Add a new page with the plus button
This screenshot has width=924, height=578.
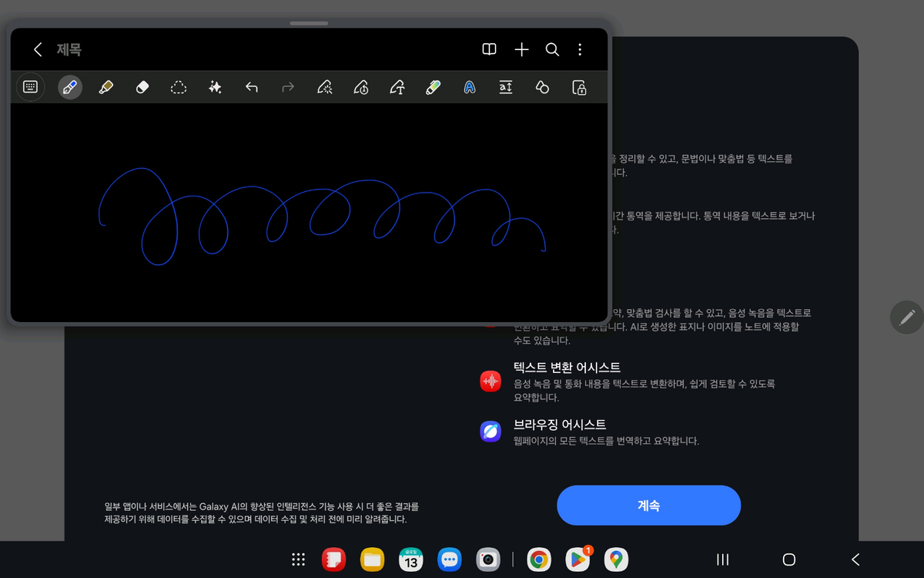tap(521, 49)
